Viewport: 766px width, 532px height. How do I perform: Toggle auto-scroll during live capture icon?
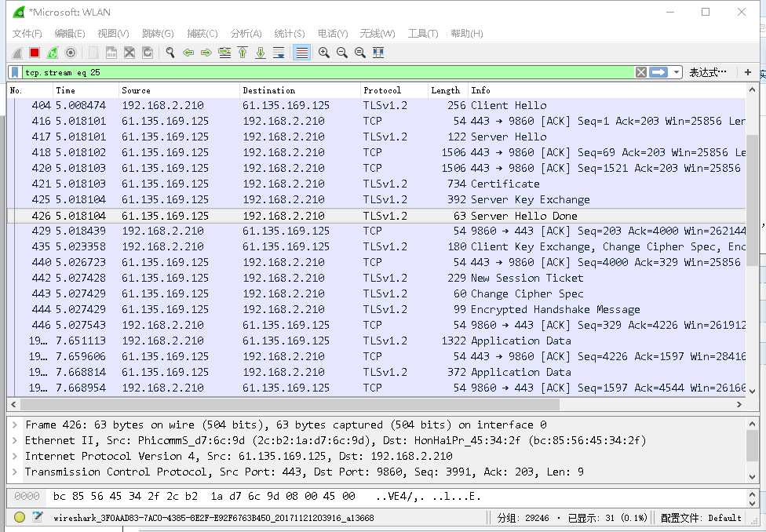[279, 53]
